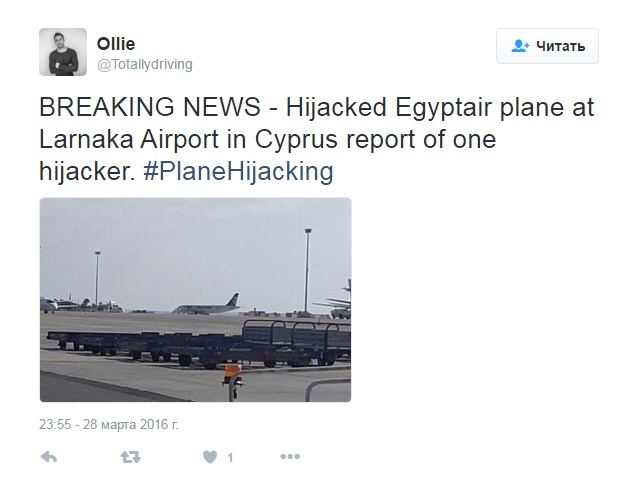Like the tweet with the heart icon
The image size is (626, 488).
210,457
